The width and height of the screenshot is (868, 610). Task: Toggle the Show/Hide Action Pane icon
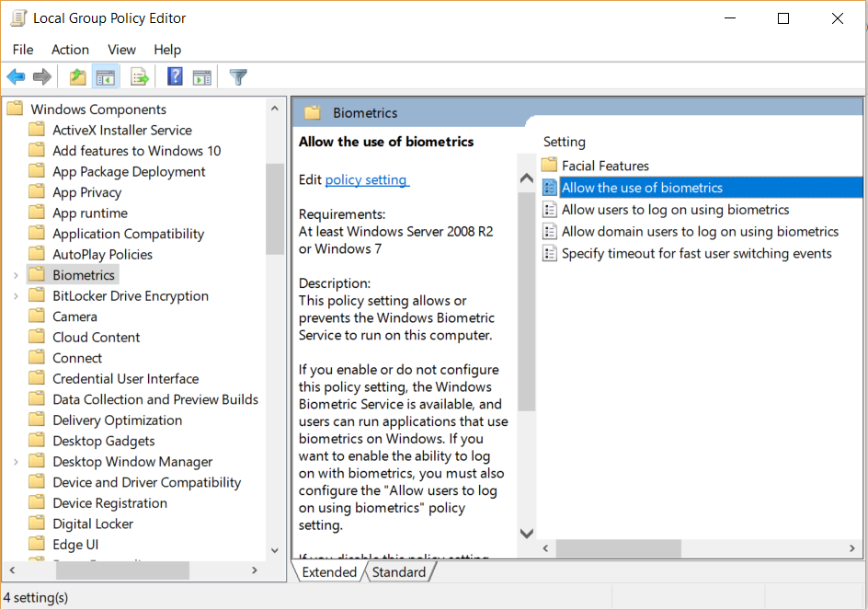(202, 77)
